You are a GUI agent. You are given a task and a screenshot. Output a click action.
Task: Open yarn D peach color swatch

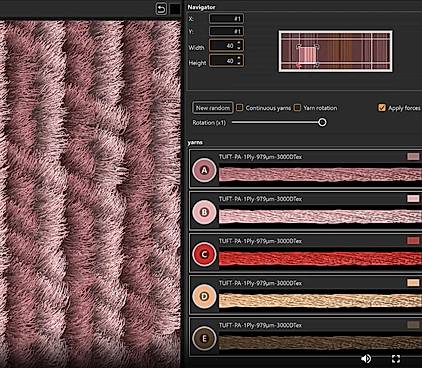413,283
